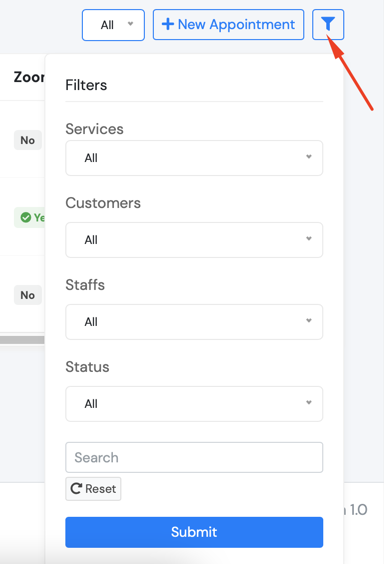Viewport: 384px width, 564px height.
Task: Click the funnel filter icon
Action: [328, 24]
